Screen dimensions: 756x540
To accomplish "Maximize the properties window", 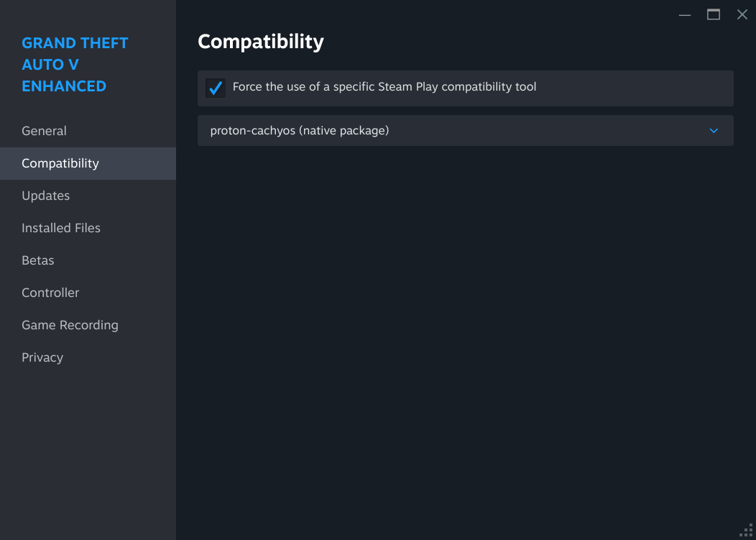I will tap(714, 15).
